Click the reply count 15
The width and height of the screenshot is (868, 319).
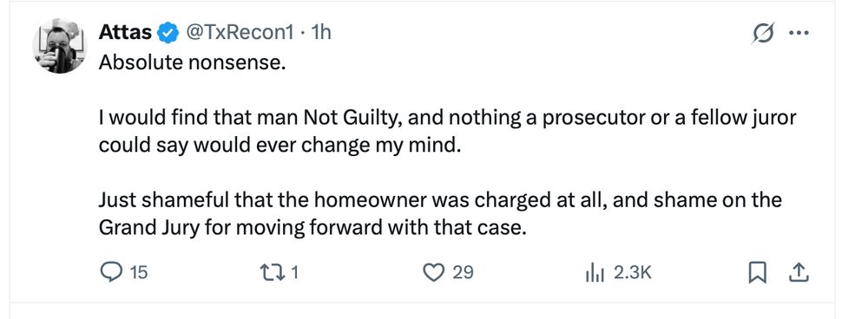click(139, 272)
